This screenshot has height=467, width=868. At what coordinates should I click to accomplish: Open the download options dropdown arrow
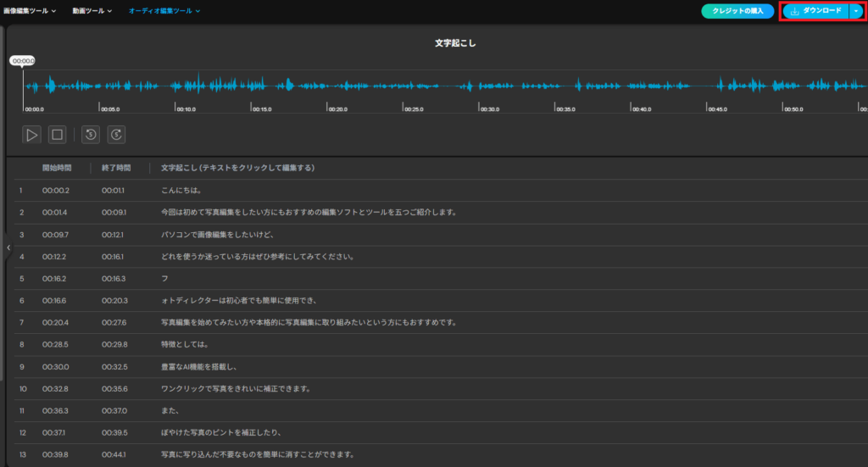pos(856,11)
